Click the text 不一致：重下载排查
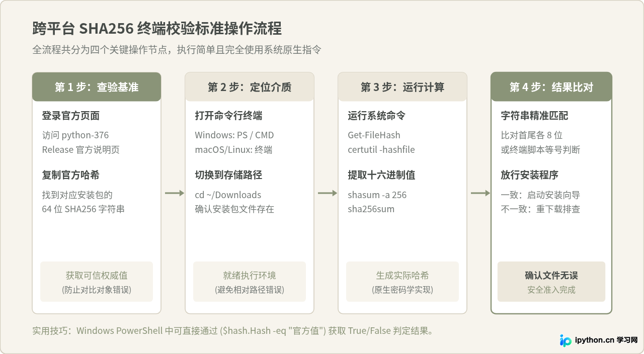Screen dimensions: 644x354 pos(541,209)
